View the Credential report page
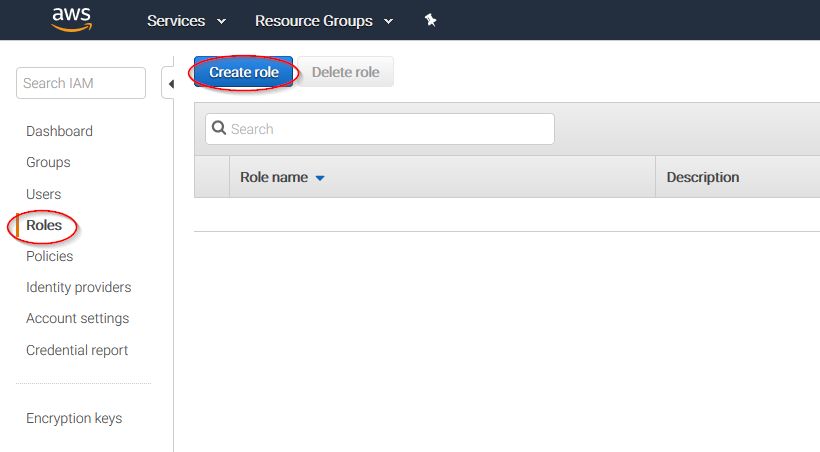 [77, 350]
